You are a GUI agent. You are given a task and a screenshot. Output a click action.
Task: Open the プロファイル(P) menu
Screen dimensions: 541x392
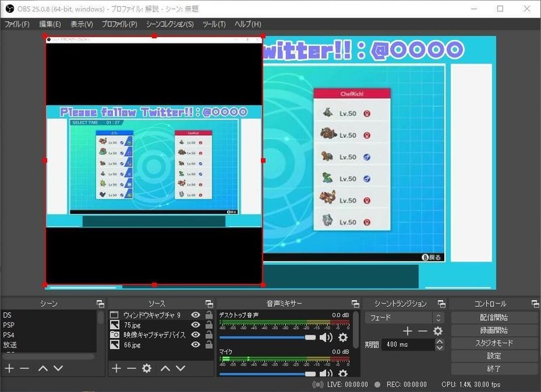(120, 24)
